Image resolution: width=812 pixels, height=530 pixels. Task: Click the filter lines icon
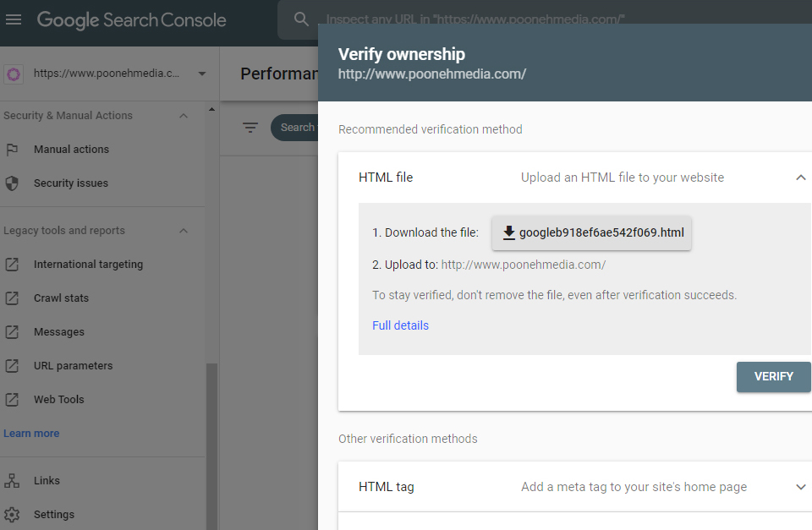(250, 128)
